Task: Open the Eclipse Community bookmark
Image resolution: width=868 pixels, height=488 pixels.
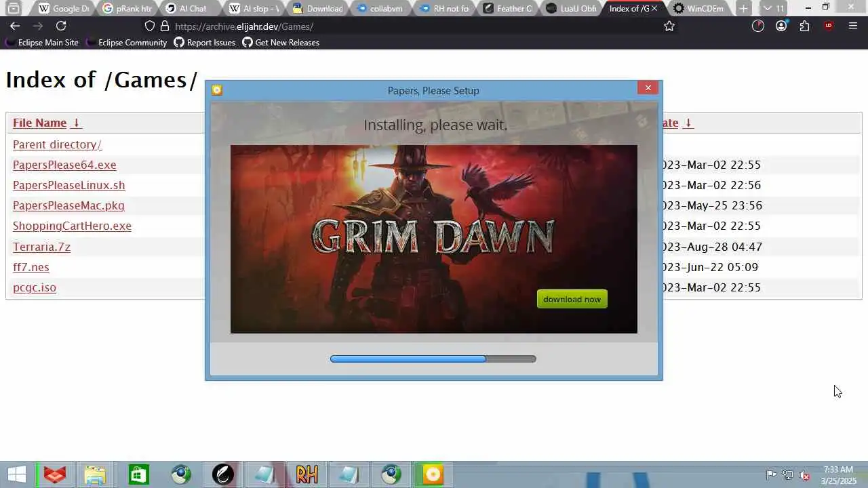Action: [125, 42]
